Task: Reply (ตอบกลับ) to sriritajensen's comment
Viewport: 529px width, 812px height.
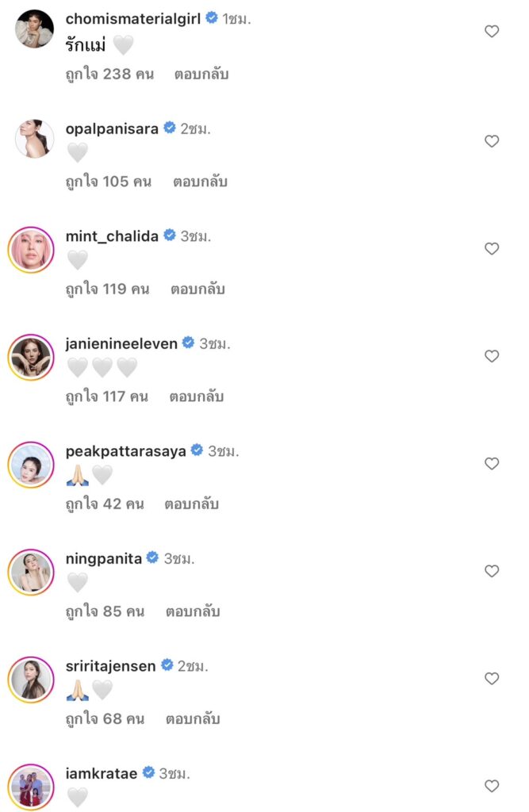Action: 193,719
